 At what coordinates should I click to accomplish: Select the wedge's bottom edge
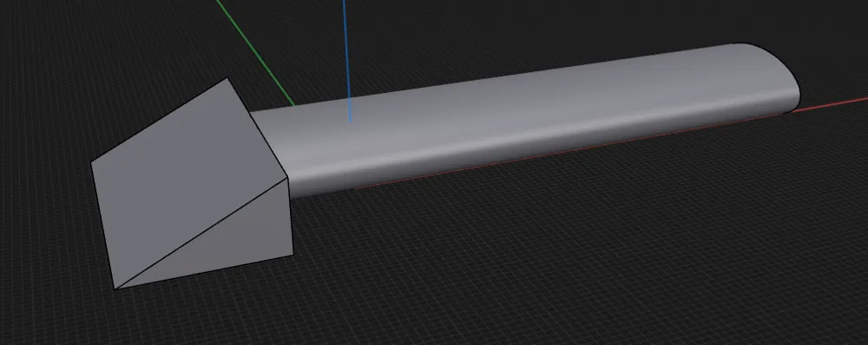tap(204, 272)
